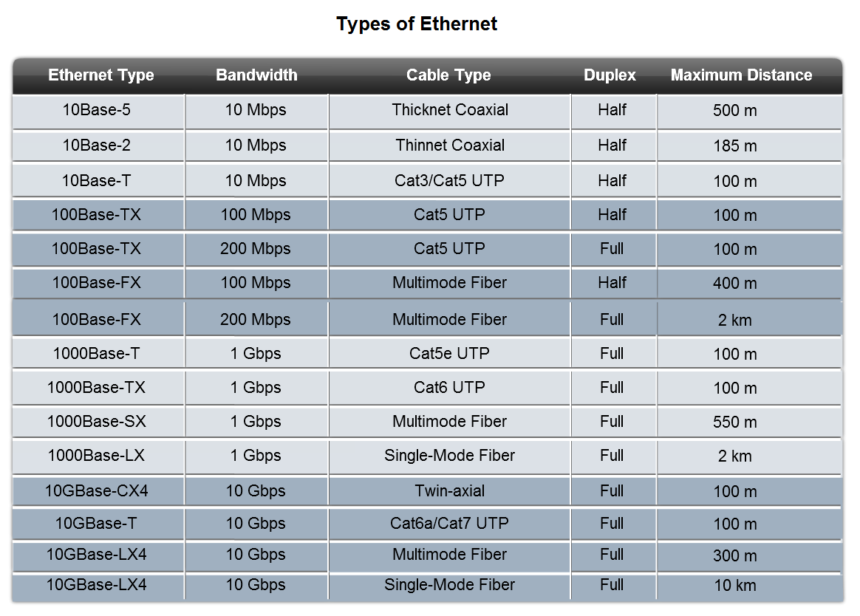Select the 10Base-5 cell
This screenshot has width=860, height=616.
pyautogui.click(x=98, y=112)
